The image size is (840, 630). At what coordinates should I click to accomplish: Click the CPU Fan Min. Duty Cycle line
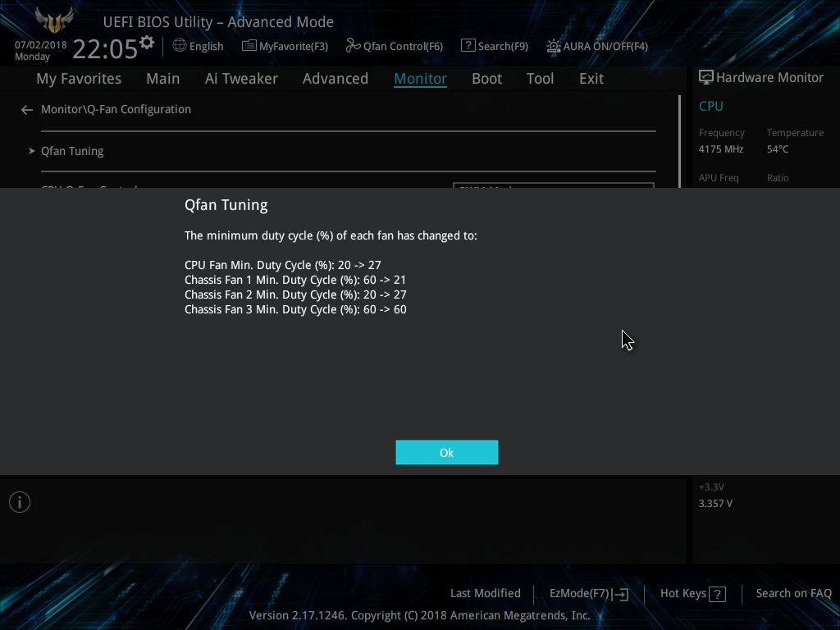(283, 265)
